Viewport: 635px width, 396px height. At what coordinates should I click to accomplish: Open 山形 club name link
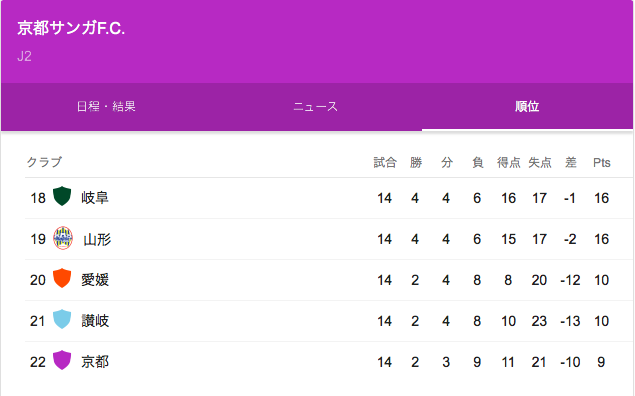(97, 239)
